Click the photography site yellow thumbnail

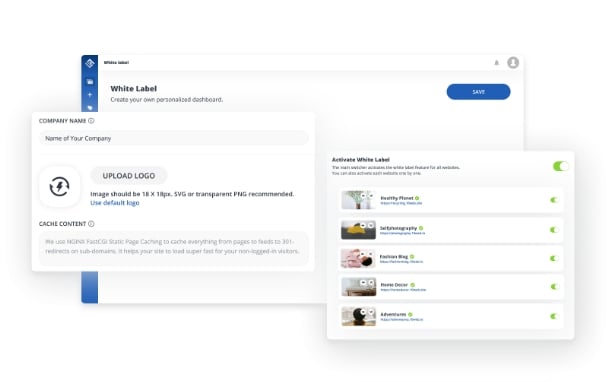click(358, 230)
